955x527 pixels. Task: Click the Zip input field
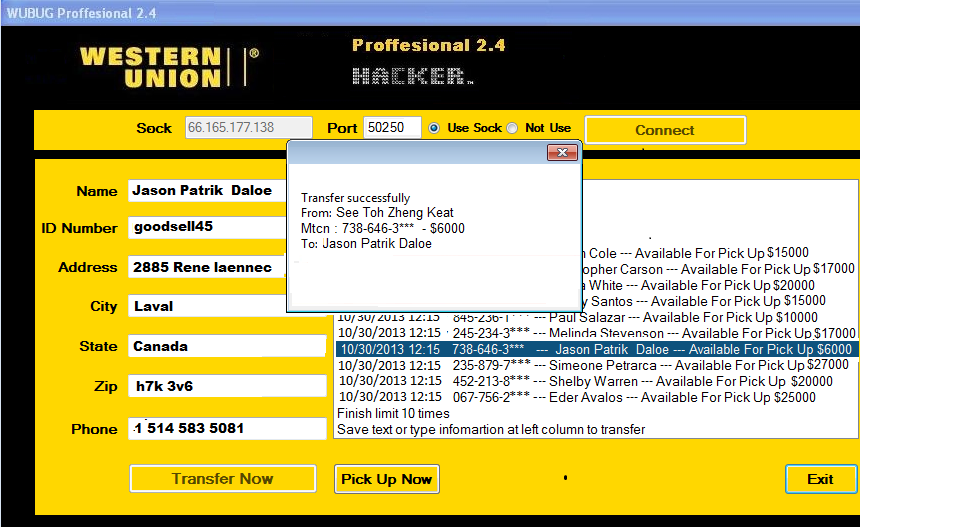coord(227,386)
